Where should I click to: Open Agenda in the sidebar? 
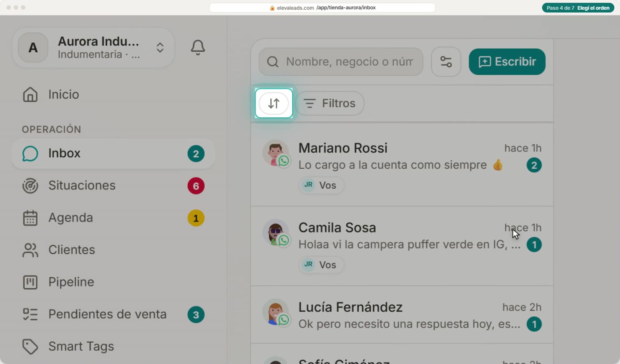(x=113, y=218)
